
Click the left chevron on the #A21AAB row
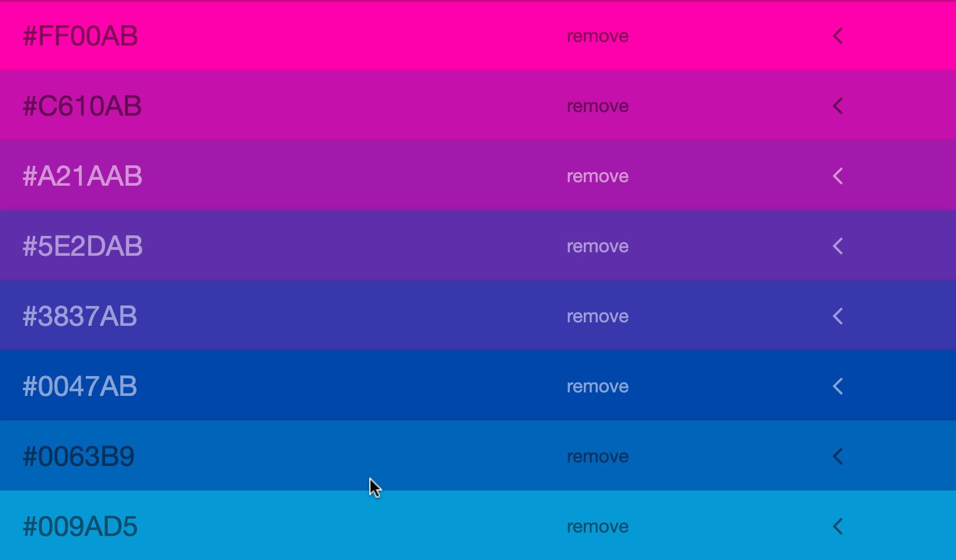837,176
